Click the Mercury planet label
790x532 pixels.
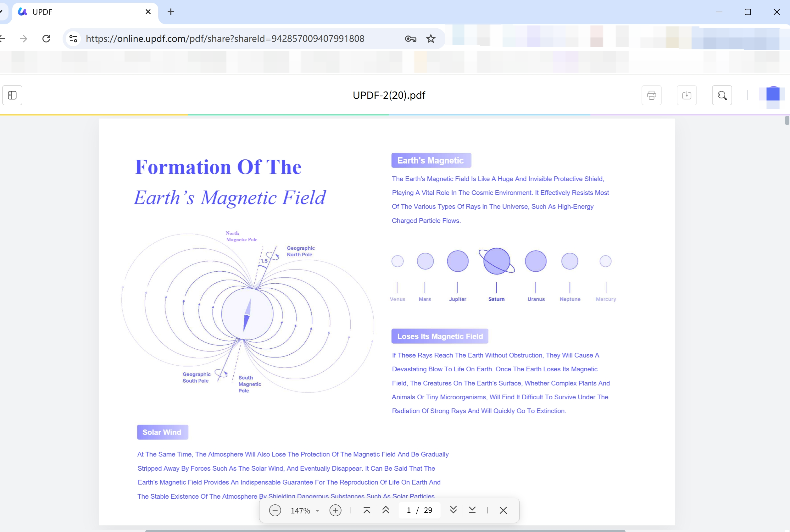tap(606, 299)
